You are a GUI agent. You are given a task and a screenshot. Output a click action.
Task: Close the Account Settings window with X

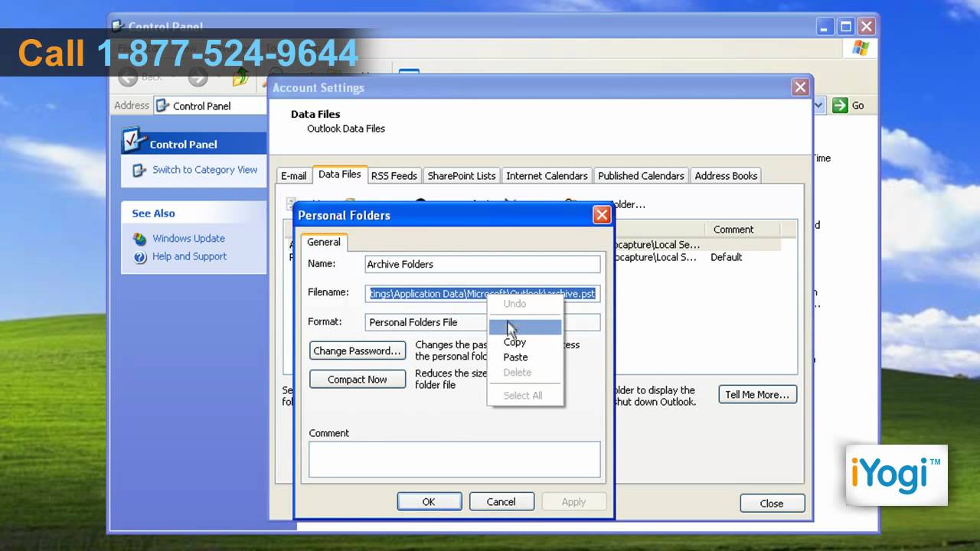(x=800, y=87)
